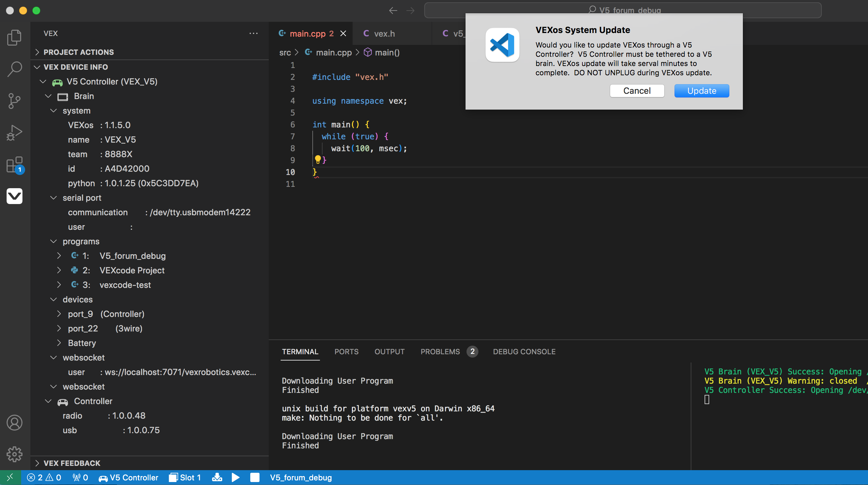Click the command center search field
Image resolution: width=868 pixels, height=485 pixels.
(x=623, y=11)
